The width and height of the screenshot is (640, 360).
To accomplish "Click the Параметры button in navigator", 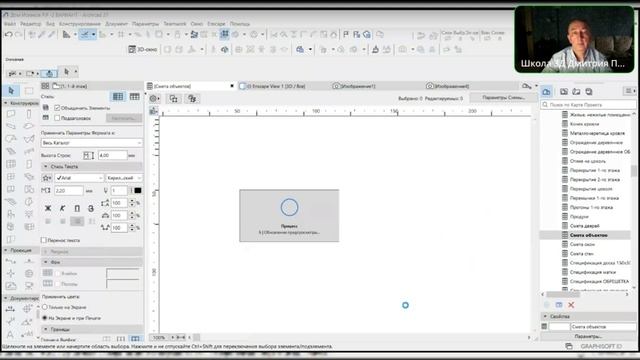I will pyautogui.click(x=588, y=336).
